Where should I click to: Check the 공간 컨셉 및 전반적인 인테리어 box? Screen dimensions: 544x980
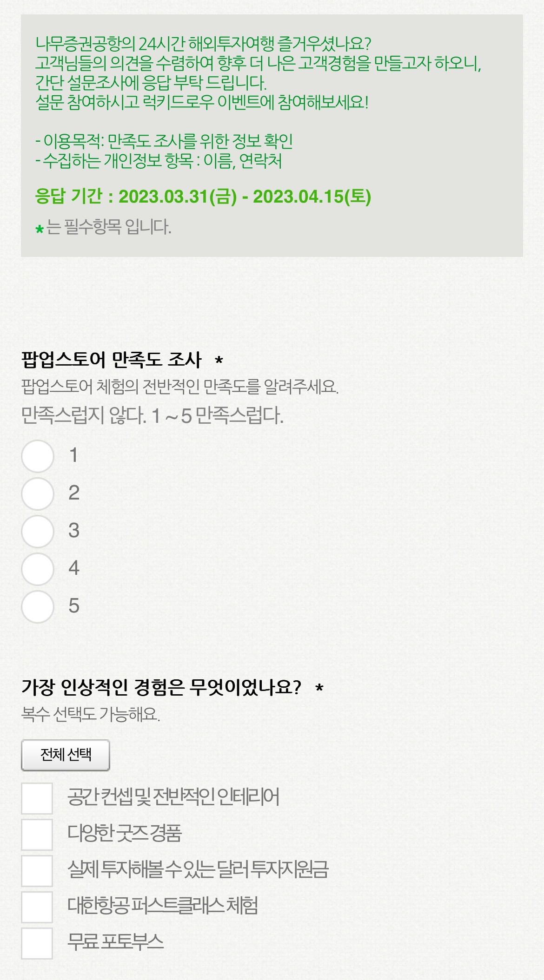point(37,798)
